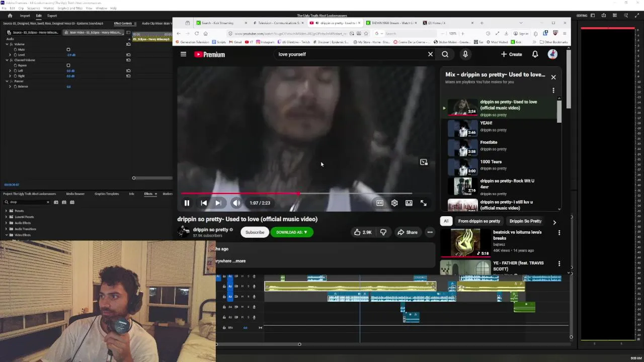
Task: Open YouTube player settings gear
Action: click(394, 203)
